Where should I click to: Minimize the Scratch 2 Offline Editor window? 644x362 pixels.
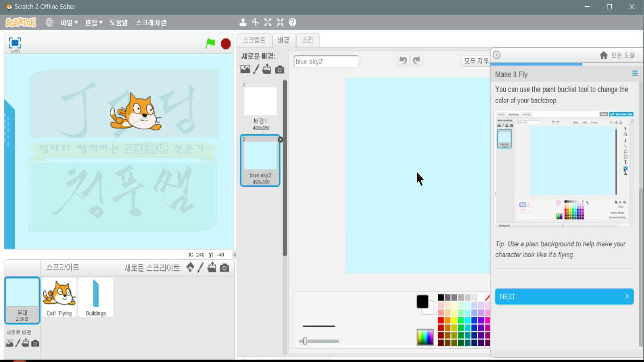click(x=587, y=7)
